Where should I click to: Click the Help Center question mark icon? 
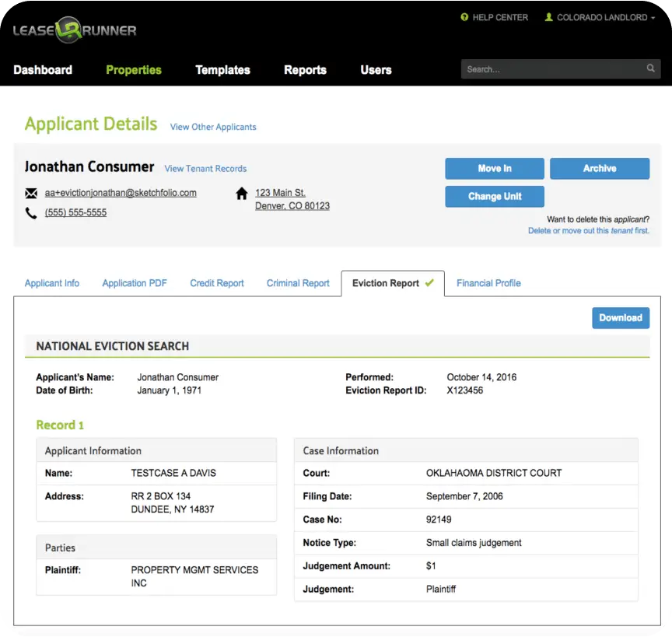point(464,17)
